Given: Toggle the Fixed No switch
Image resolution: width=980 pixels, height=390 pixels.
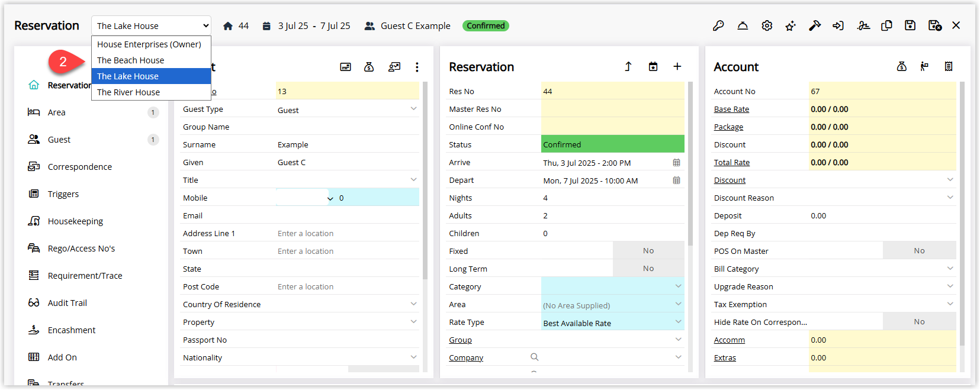Looking at the screenshot, I should pos(648,250).
